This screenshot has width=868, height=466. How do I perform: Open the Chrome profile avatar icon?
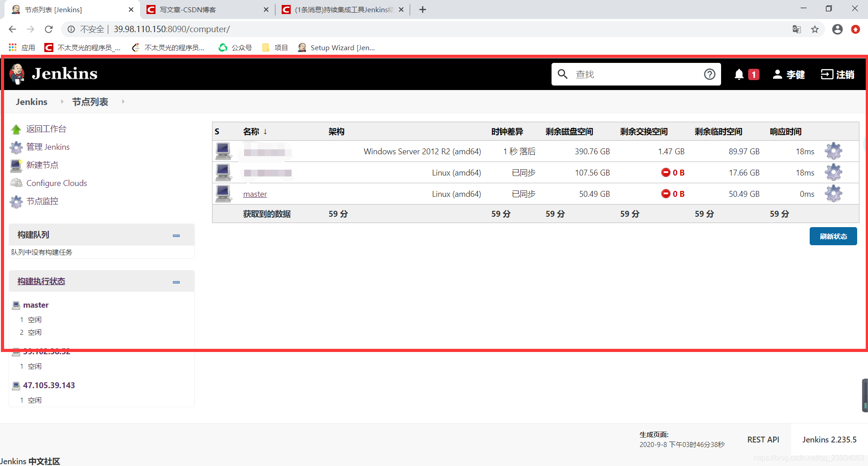[837, 29]
